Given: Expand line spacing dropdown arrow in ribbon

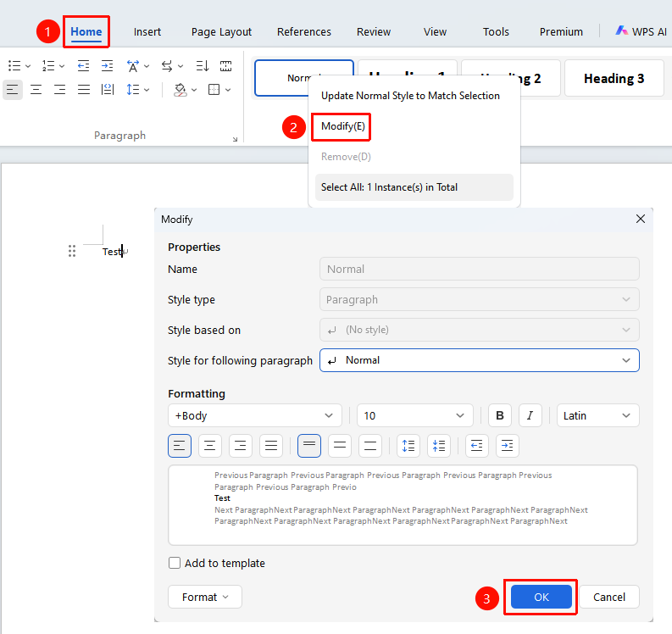Looking at the screenshot, I should pos(147,90).
